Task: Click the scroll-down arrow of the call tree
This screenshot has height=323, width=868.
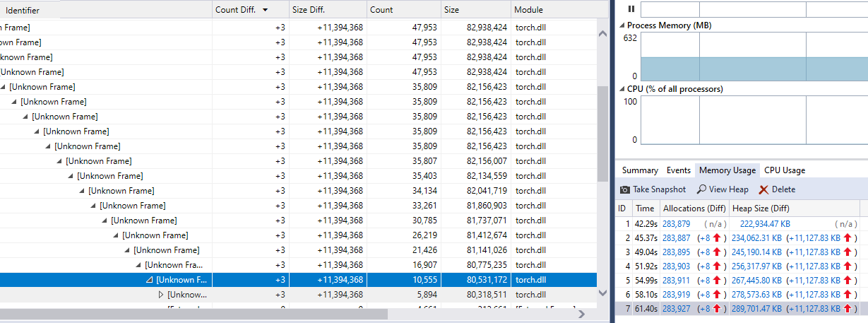Action: point(602,293)
